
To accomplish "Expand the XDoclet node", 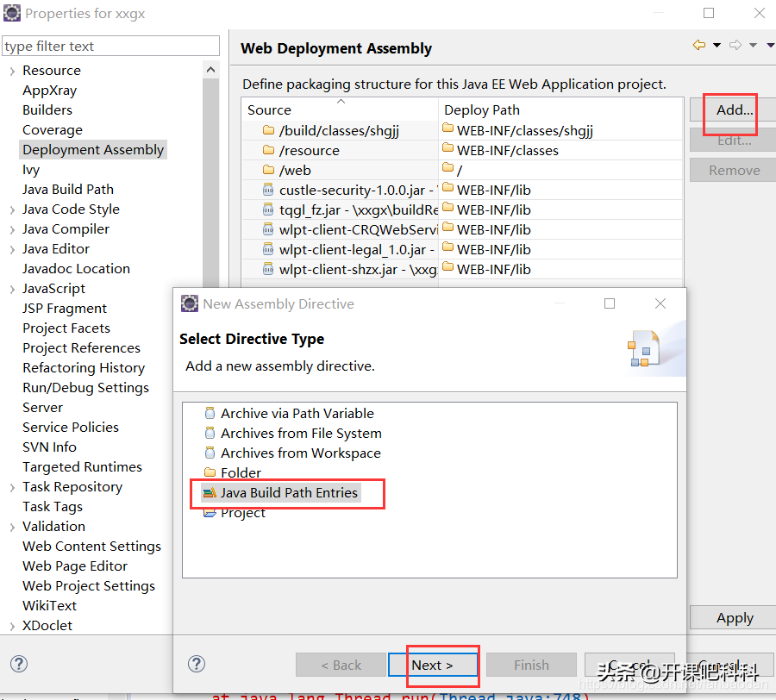I will [x=12, y=626].
